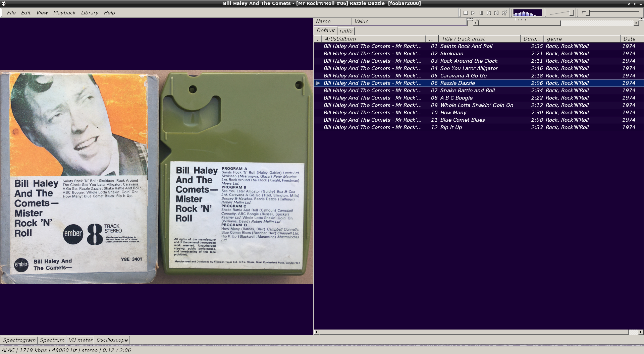Viewport: 644px width, 354px height.
Task: Pause the track with Pause button
Action: pyautogui.click(x=481, y=13)
